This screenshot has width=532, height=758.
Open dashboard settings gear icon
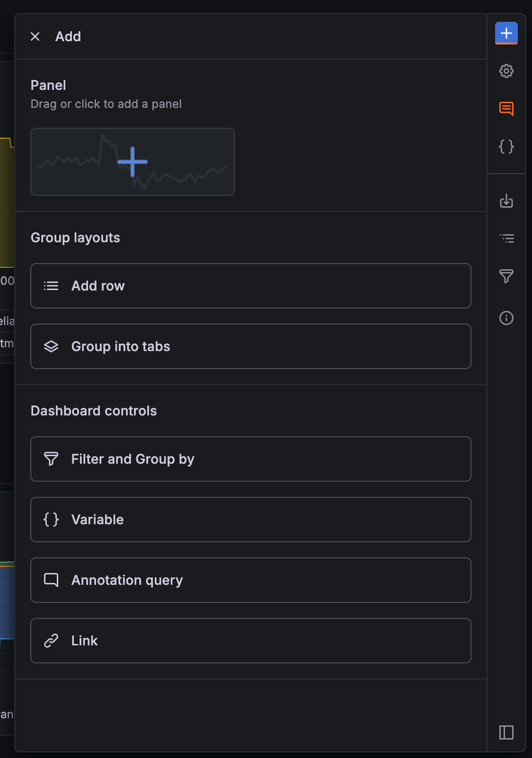(x=506, y=71)
